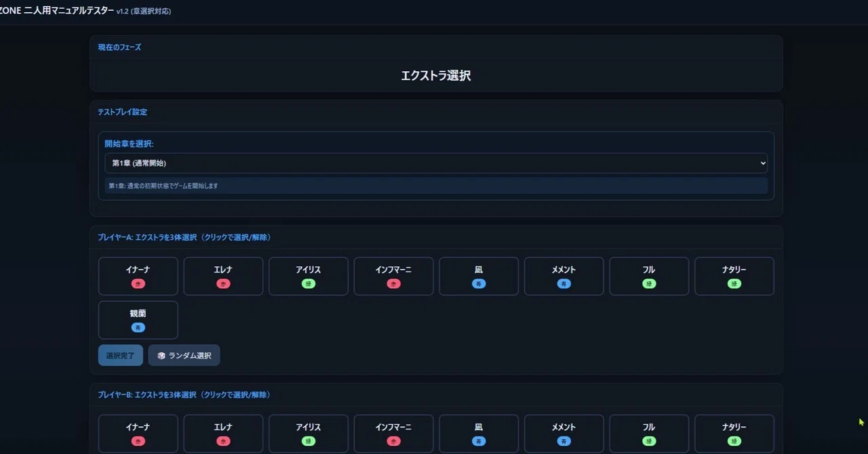Viewport: 868px width, 454px height.
Task: Open the 開始章を選択 chapter dropdown
Action: 436,163
